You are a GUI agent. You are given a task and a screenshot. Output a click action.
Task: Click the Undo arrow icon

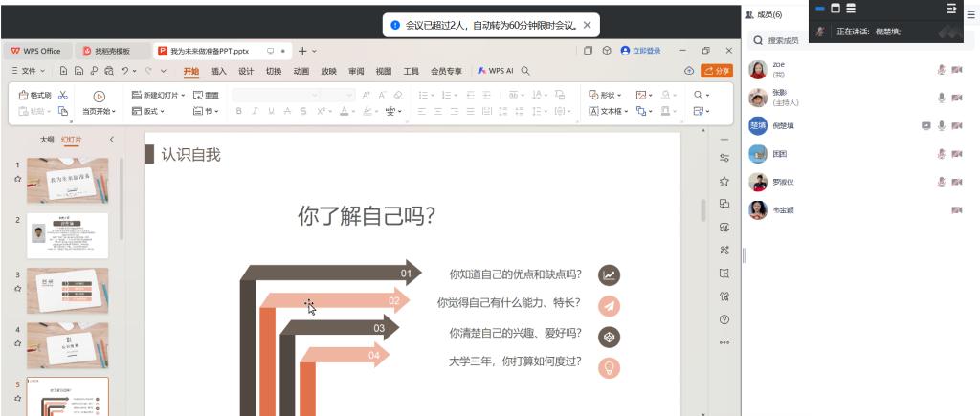click(125, 71)
